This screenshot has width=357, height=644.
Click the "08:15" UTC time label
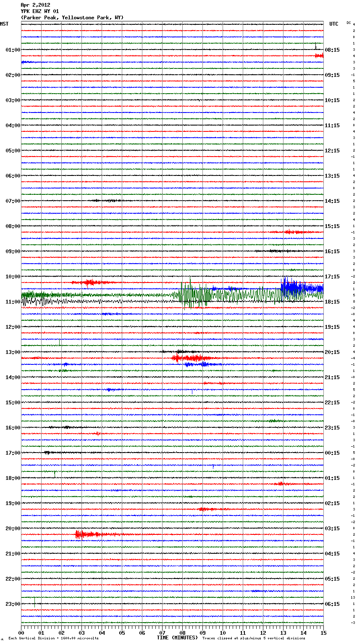pos(332,50)
